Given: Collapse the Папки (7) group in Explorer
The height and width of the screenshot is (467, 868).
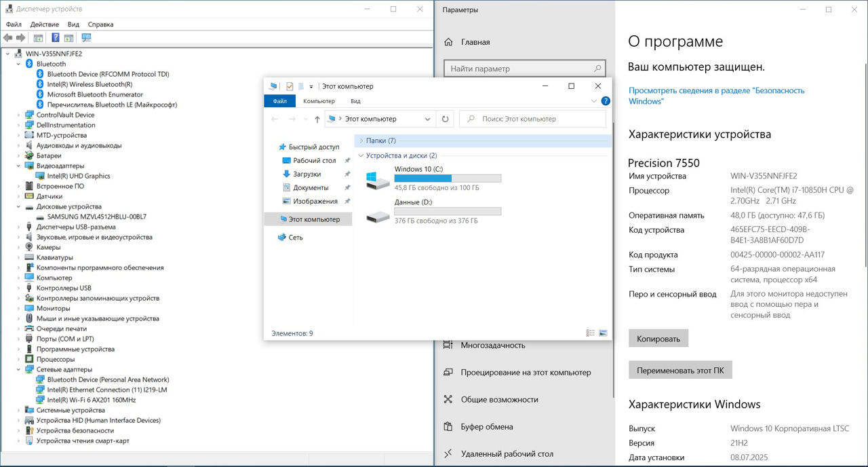Looking at the screenshot, I should pos(361,141).
